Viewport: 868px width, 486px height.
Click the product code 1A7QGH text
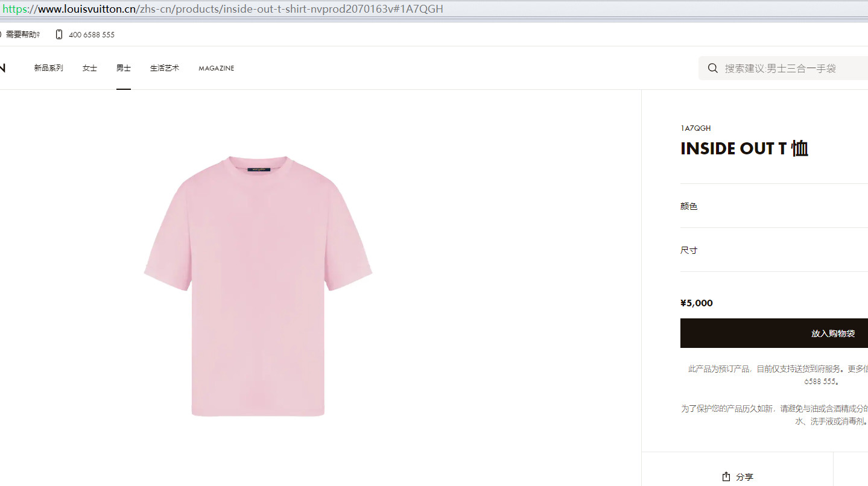click(x=695, y=128)
